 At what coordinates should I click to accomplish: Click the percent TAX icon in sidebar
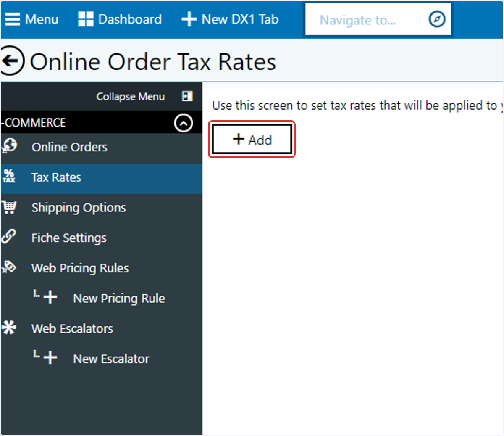(x=9, y=176)
